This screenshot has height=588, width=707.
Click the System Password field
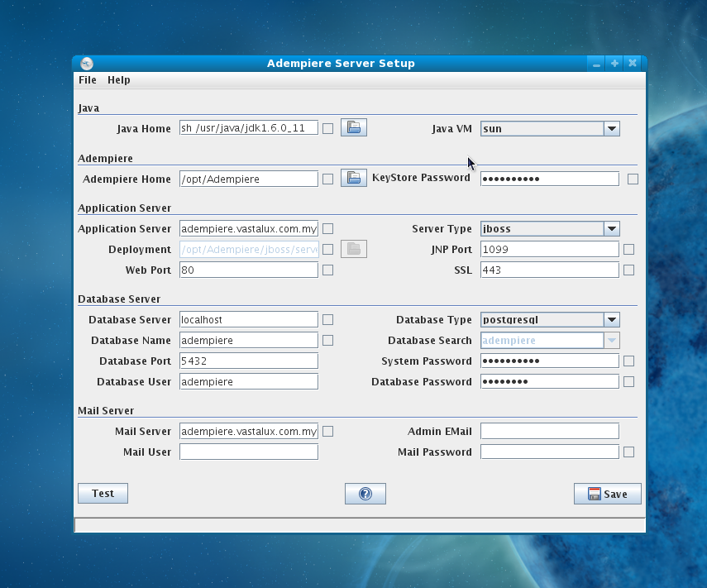550,361
